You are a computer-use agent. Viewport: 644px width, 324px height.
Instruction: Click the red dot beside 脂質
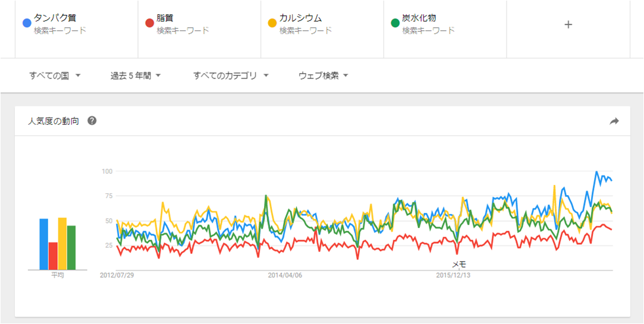coord(150,24)
